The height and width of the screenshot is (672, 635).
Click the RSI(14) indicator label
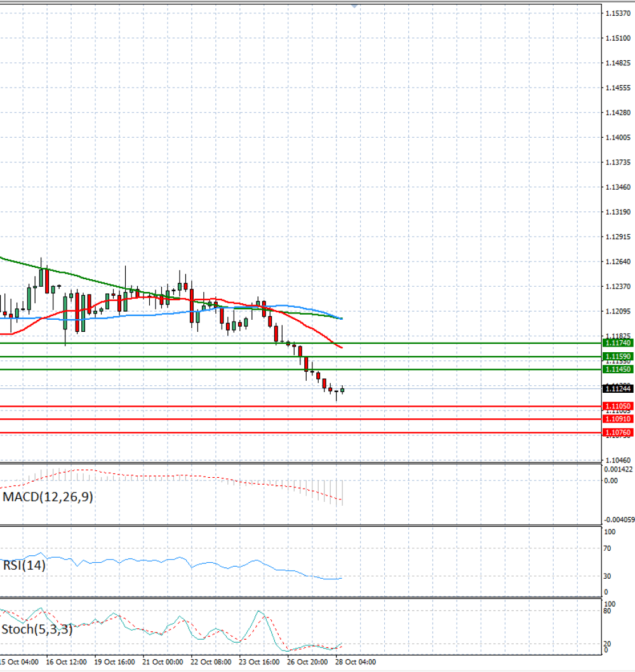pos(24,565)
